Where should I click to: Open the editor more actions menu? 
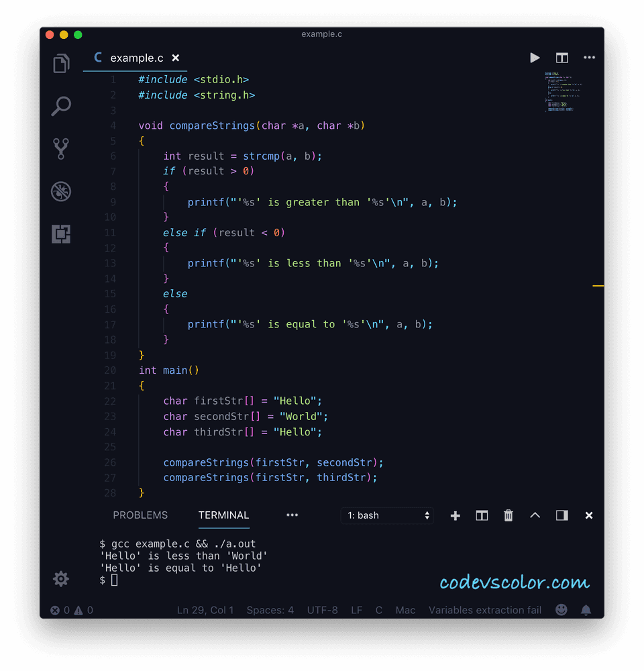tap(589, 58)
